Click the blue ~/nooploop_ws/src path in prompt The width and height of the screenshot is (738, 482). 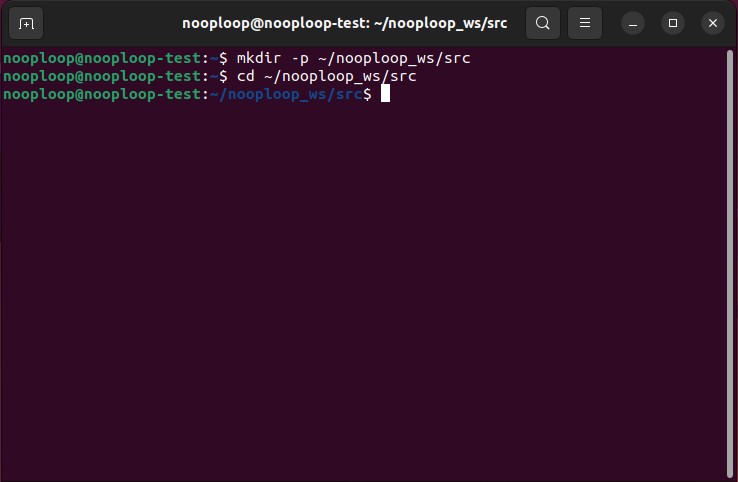point(286,94)
